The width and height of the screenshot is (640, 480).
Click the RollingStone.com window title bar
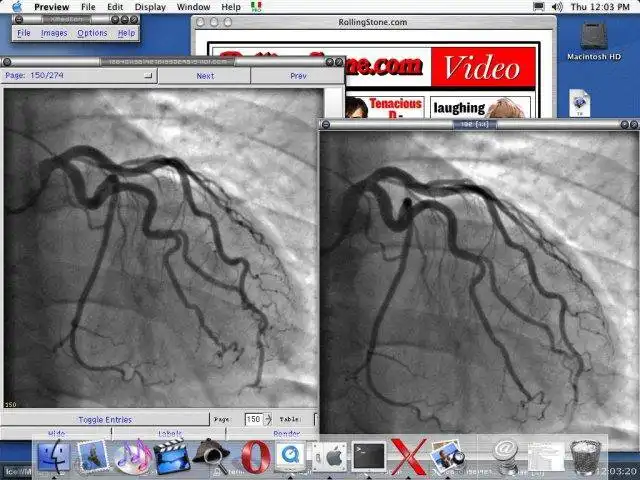point(373,22)
